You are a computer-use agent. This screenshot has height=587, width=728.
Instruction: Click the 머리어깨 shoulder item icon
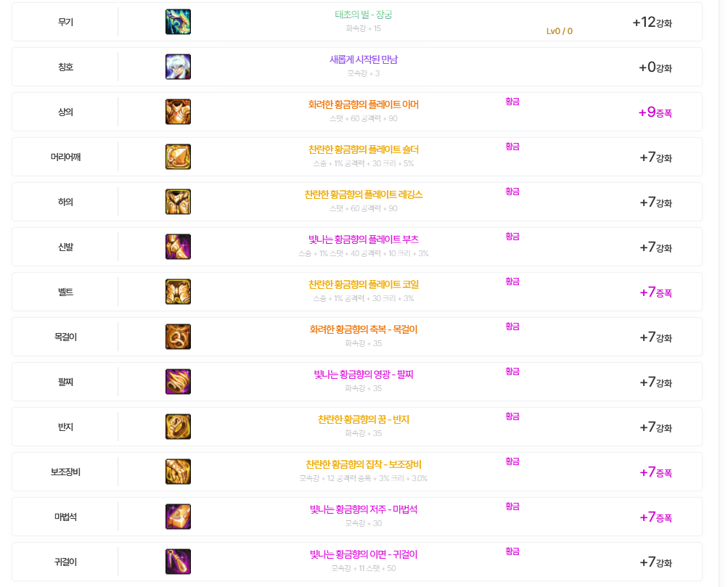point(179,157)
